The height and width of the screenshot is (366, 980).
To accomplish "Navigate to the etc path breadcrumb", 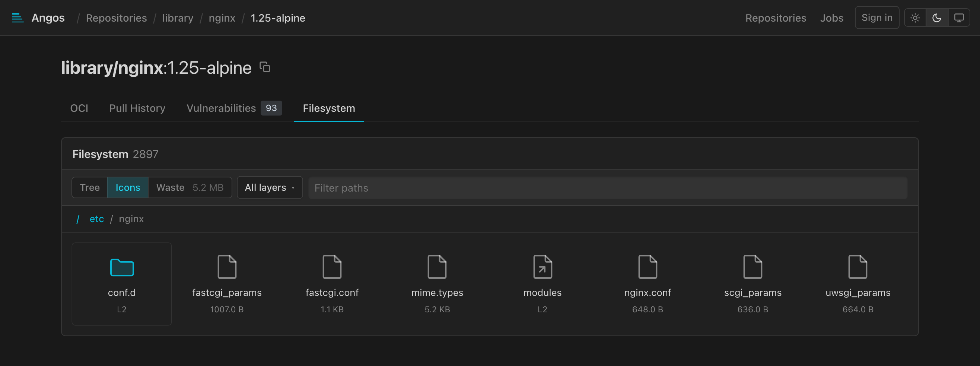I will pos(97,219).
